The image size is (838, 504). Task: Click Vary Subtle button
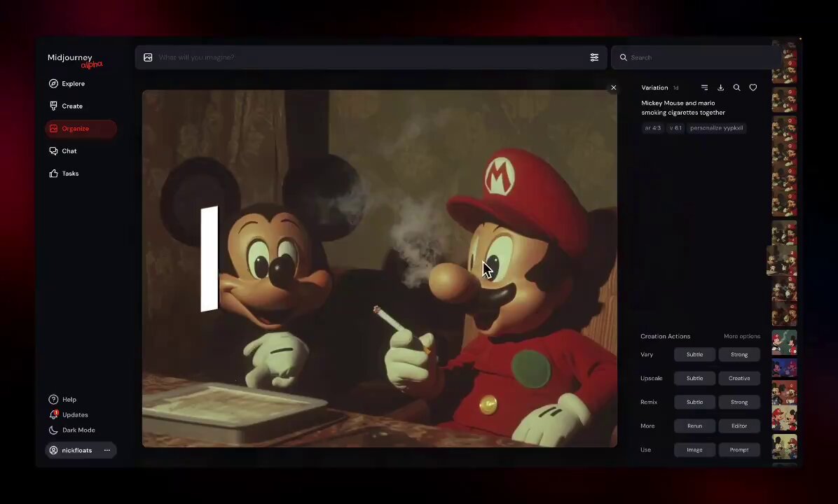[x=695, y=354]
